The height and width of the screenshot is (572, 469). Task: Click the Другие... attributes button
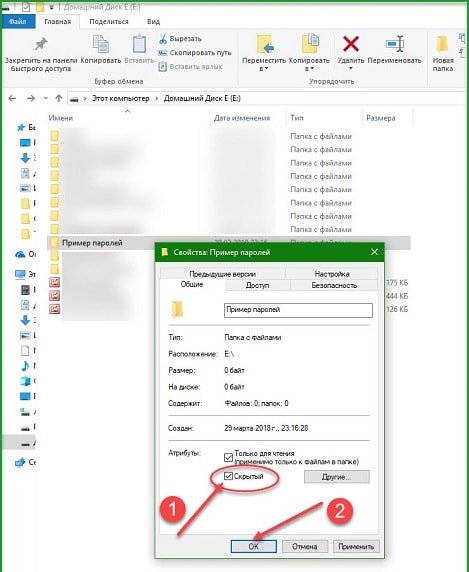click(x=337, y=477)
